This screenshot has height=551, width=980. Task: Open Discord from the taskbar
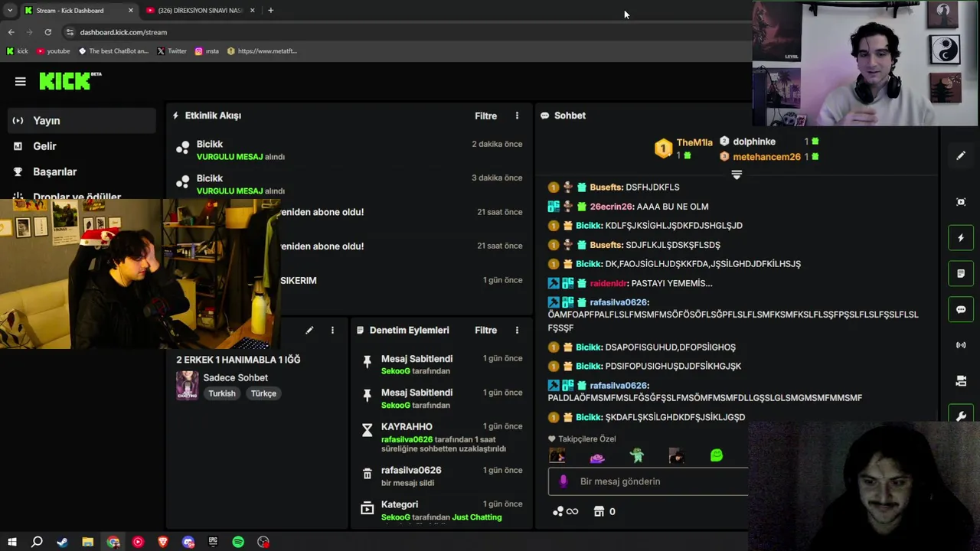[x=188, y=542]
